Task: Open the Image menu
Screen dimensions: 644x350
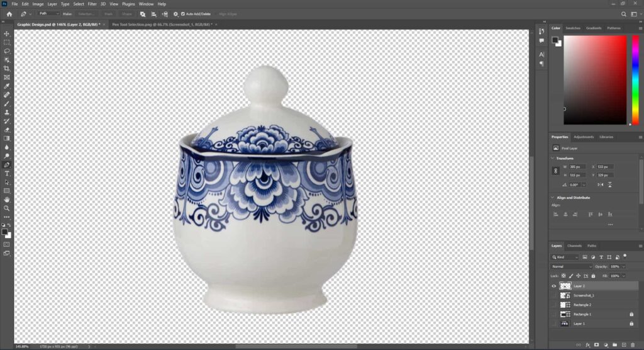Action: [38, 4]
